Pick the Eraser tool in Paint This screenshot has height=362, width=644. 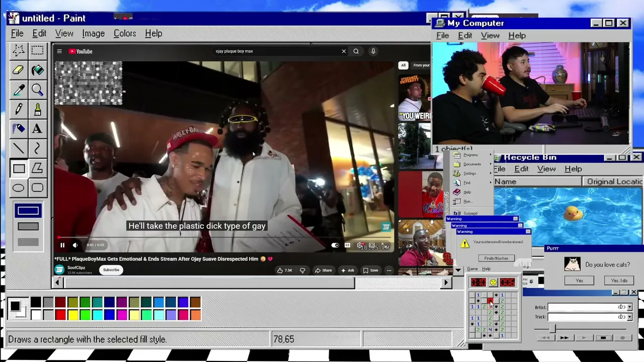(x=19, y=70)
